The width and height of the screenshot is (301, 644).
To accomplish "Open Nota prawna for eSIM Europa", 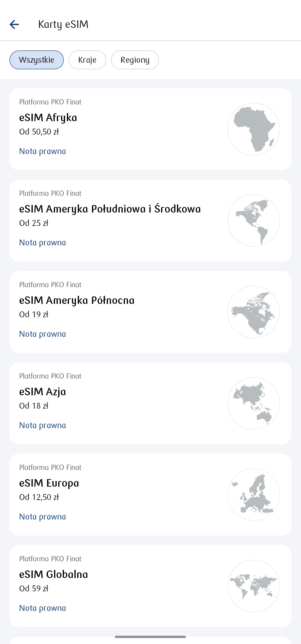I will coord(43,517).
